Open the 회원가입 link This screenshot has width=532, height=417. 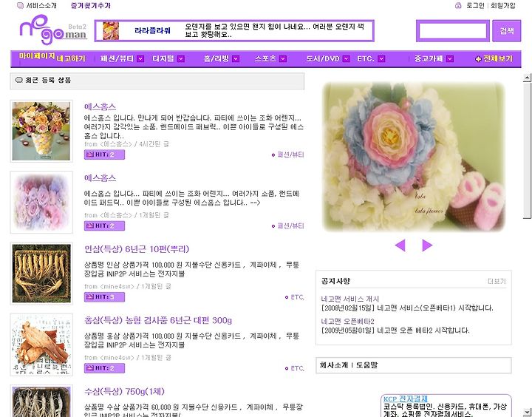(x=503, y=5)
